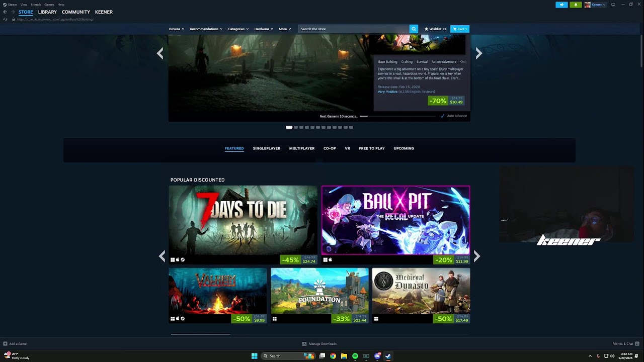Open the green notifications bell
Screen dimensions: 644x362
tap(576, 5)
